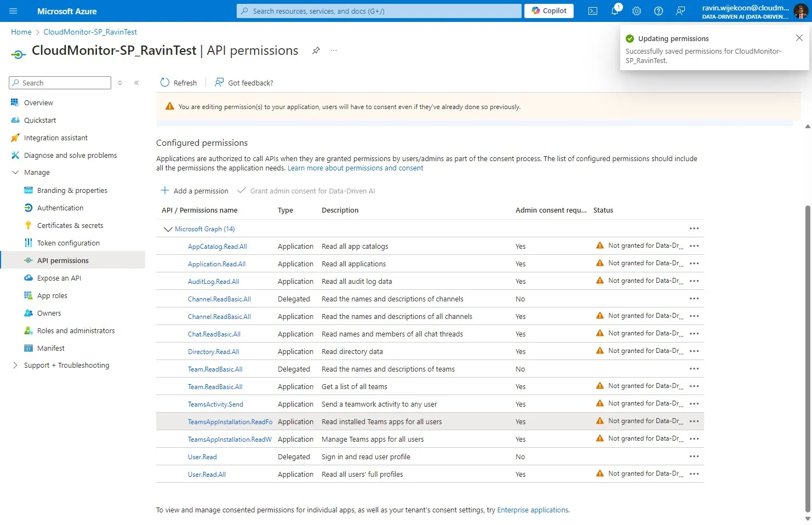Open Expose an API page
The height and width of the screenshot is (525, 812).
click(x=59, y=278)
